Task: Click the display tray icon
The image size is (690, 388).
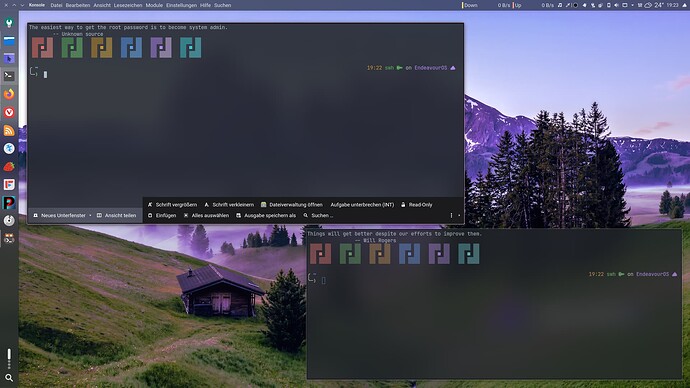Action: (624, 5)
